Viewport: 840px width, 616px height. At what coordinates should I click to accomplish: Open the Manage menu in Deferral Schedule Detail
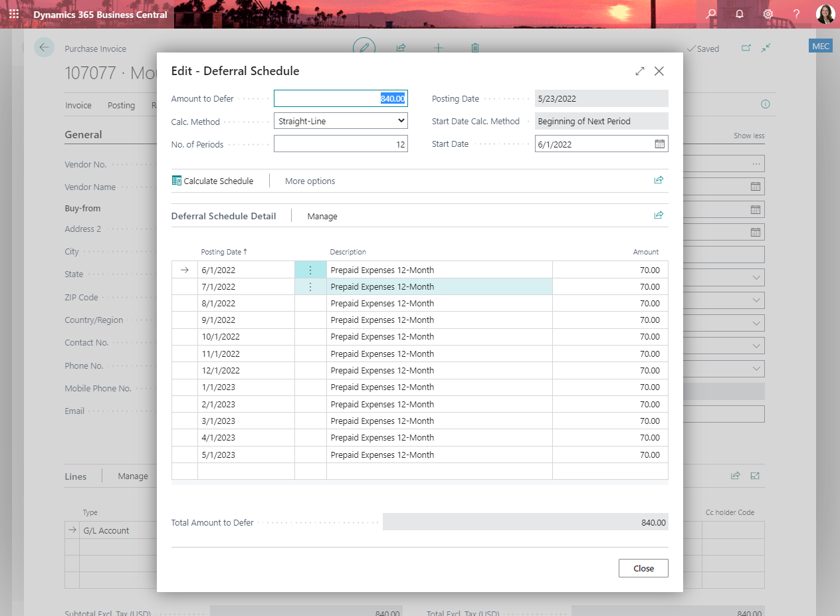coord(322,216)
